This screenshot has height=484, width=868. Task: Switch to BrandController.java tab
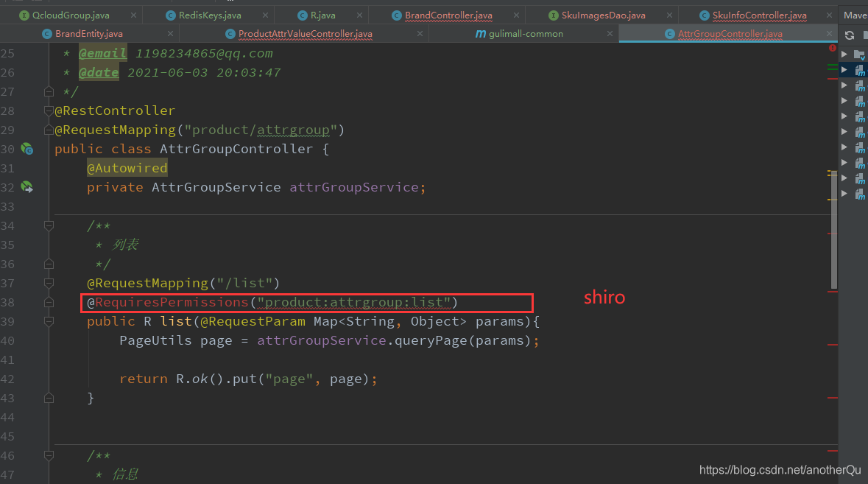pos(448,15)
